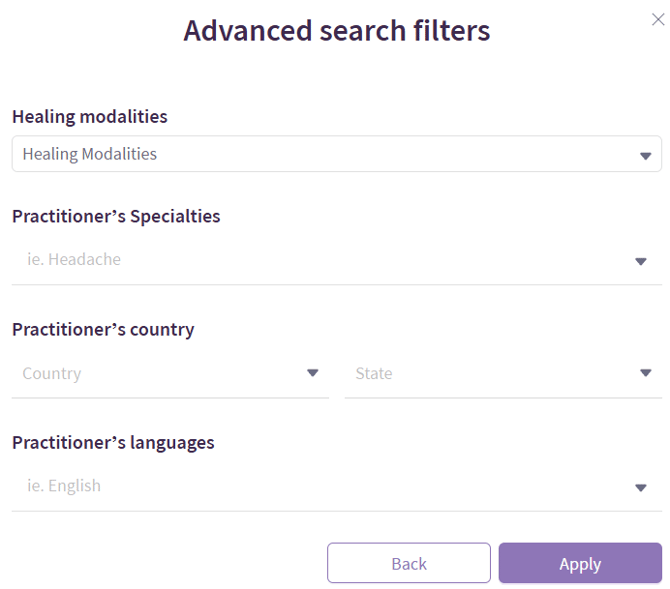Click the 'ie. English' placeholder text

[64, 486]
